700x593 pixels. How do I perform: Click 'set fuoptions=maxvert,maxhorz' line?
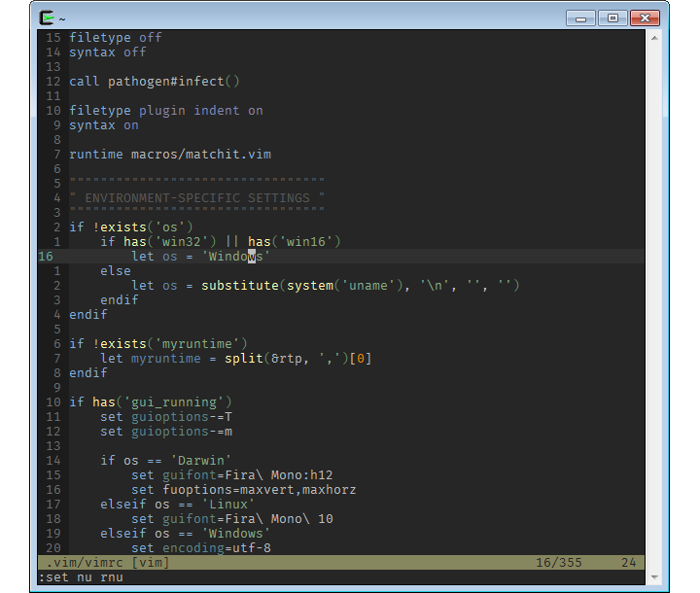tap(244, 489)
